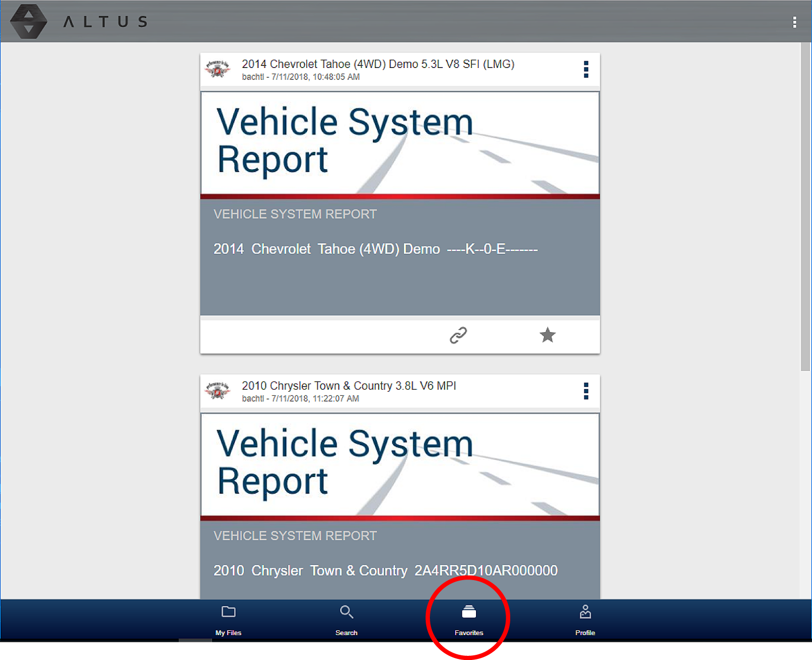Screen dimensions: 812x660
Task: Open the Tahoe Vehicle System Report thumbnail
Action: [400, 144]
